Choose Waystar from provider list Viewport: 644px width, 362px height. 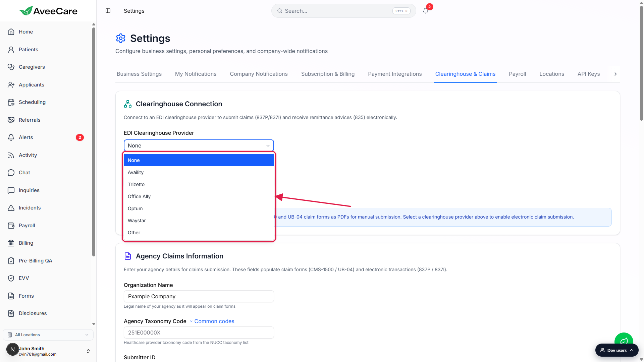coord(199,221)
